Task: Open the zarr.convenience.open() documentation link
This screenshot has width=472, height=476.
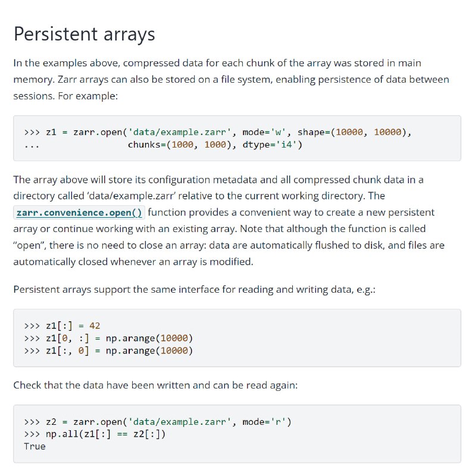Action: pyautogui.click(x=79, y=212)
